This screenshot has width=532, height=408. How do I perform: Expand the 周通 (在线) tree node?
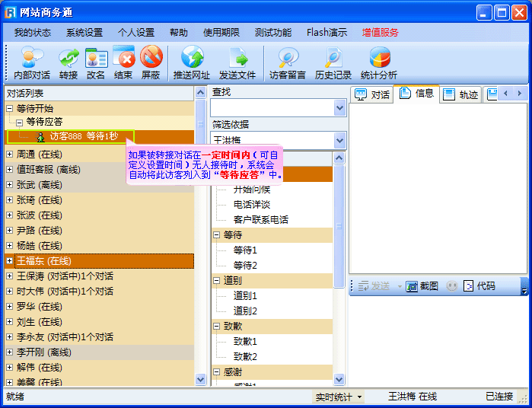tap(9, 155)
